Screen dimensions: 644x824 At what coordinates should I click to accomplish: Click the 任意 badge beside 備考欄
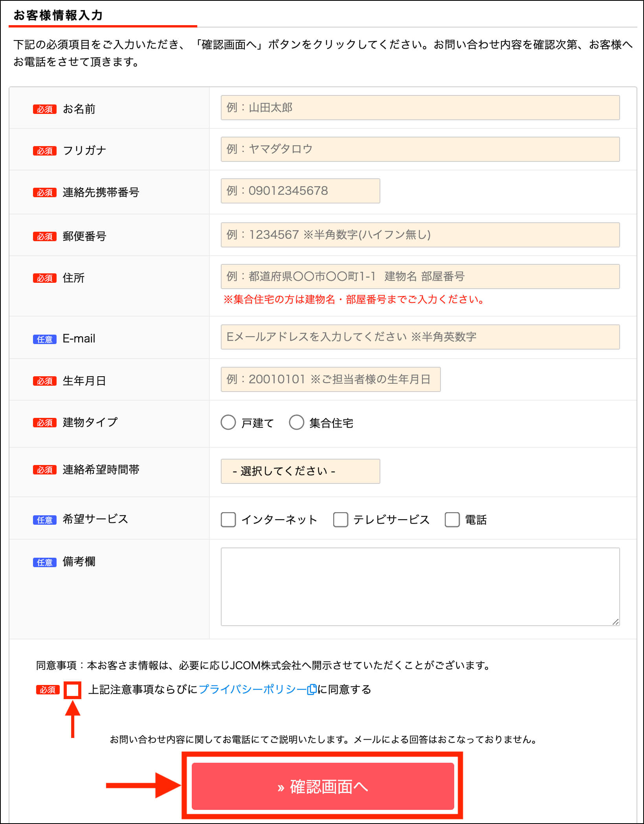tap(45, 562)
